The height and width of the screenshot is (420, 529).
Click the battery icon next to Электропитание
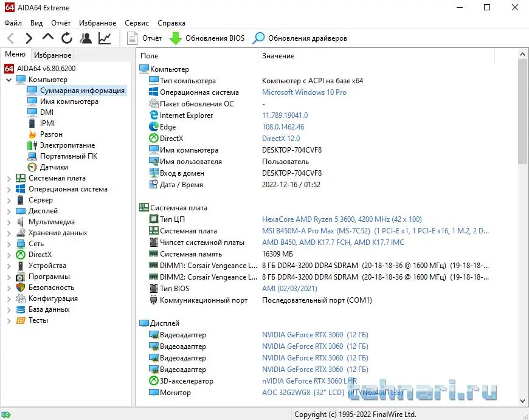(32, 145)
